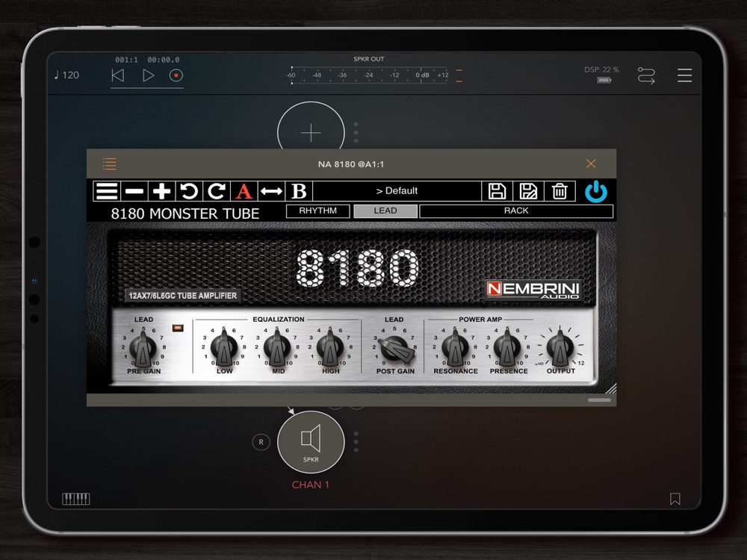The image size is (747, 560).
Task: Open three-dot menu beside the add node
Action: [356, 132]
